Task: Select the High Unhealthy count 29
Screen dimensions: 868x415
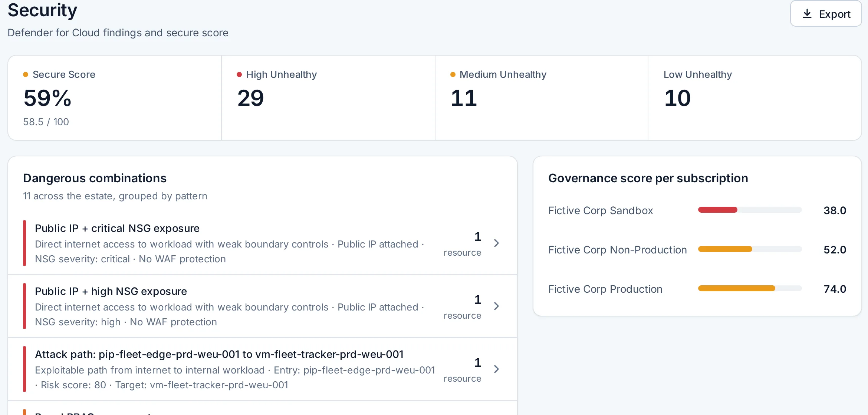Action: point(251,98)
